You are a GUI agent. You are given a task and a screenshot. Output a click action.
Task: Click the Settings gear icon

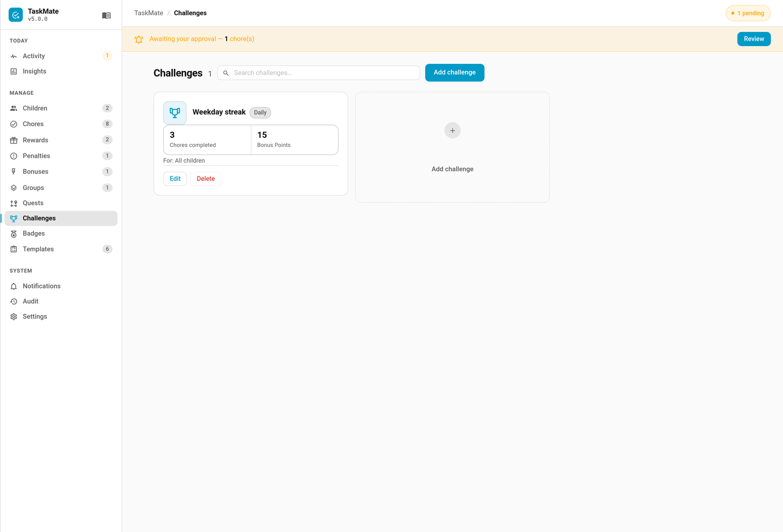click(x=14, y=317)
